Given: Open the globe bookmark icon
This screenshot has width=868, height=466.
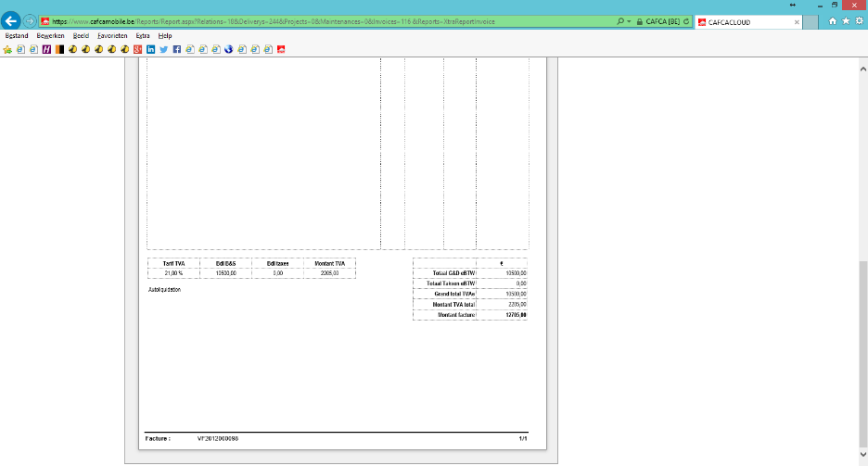Looking at the screenshot, I should [229, 50].
